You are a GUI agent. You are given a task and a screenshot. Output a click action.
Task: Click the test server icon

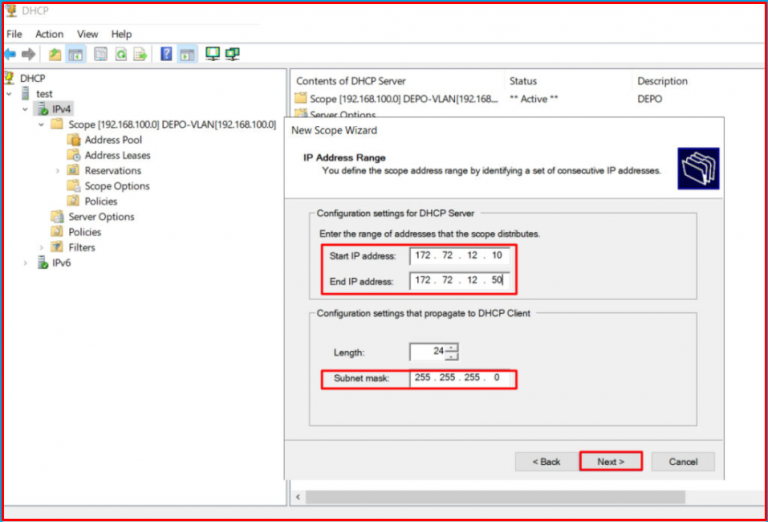[x=26, y=93]
